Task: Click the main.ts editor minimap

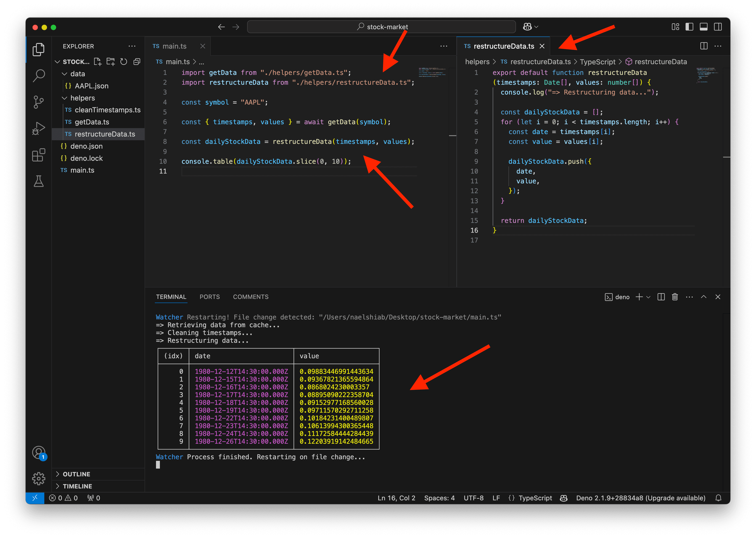Action: pos(432,72)
